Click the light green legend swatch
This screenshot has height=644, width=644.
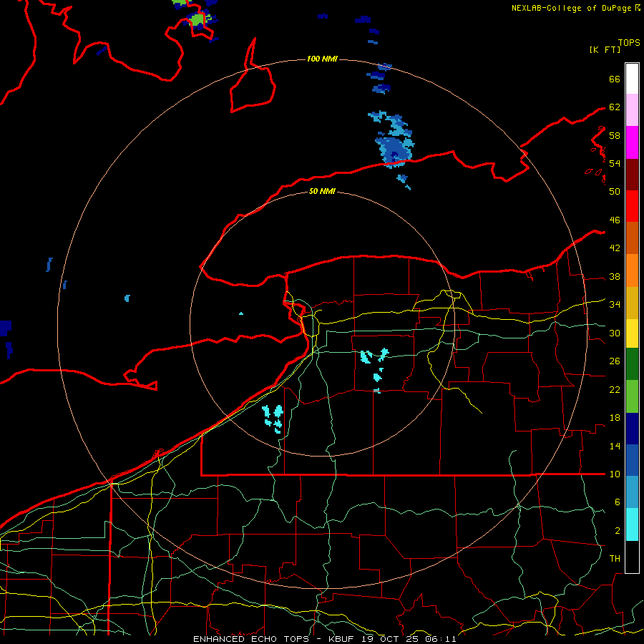coord(632,396)
